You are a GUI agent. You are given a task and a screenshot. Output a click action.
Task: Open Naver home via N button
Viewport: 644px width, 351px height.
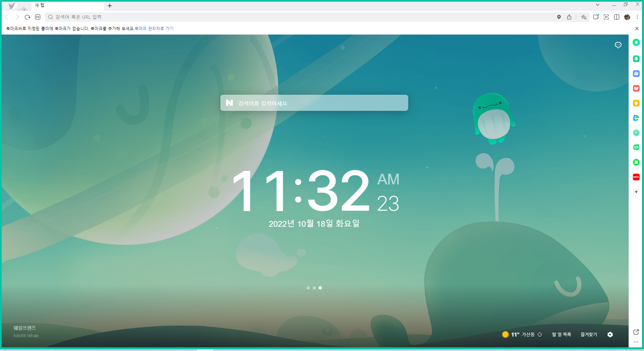pos(38,17)
